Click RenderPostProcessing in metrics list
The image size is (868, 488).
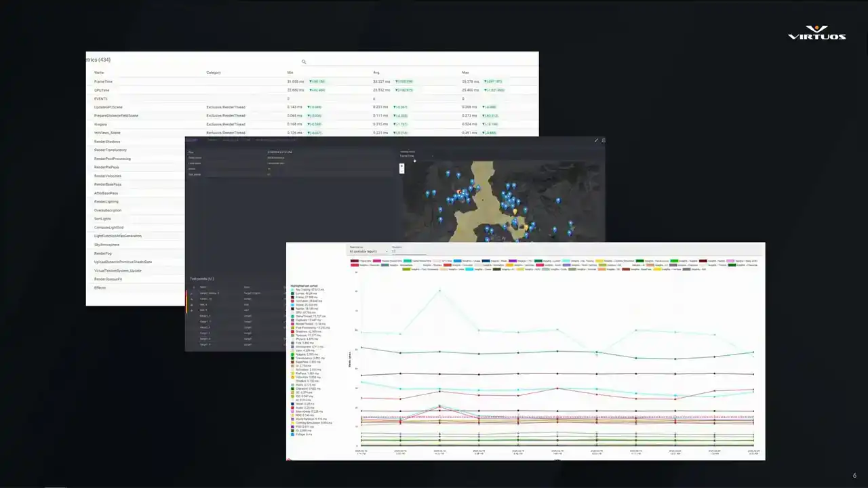point(113,159)
